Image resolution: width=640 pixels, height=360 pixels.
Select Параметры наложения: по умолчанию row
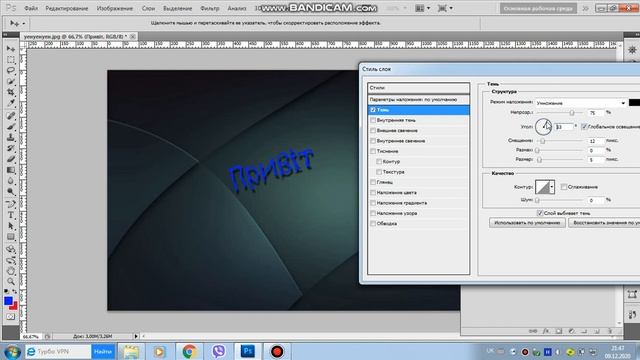coord(418,100)
